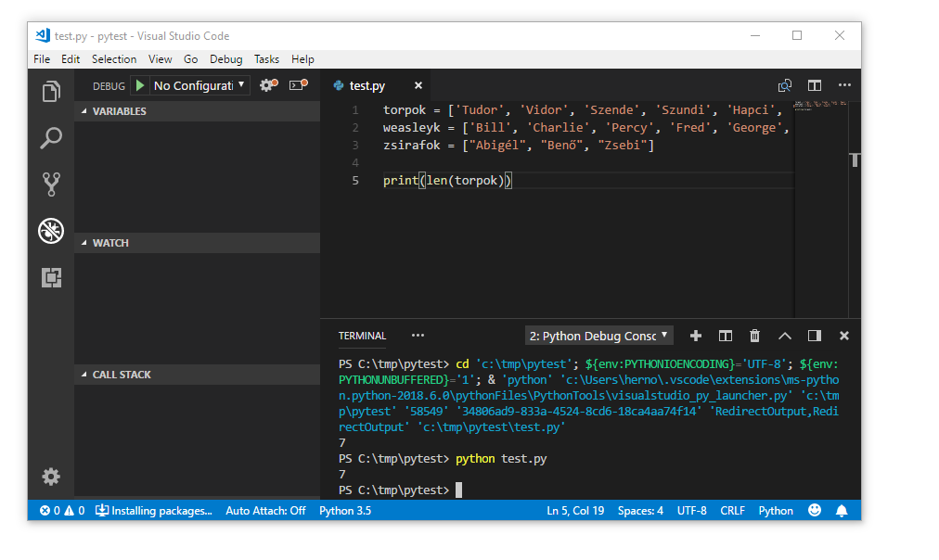This screenshot has width=939, height=560.
Task: Open terminal panel more views ellipsis
Action: coord(418,336)
